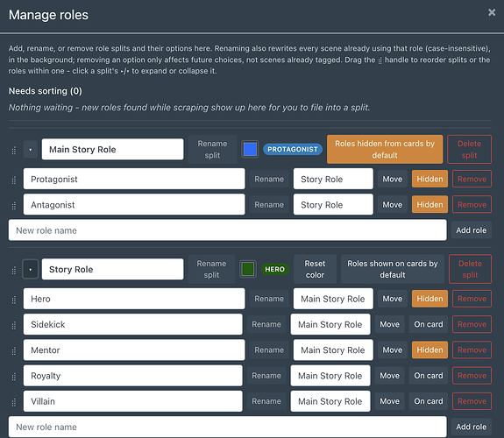Viewport: 504px width, 438px height.
Task: Remove the Antagonist role
Action: 472,205
